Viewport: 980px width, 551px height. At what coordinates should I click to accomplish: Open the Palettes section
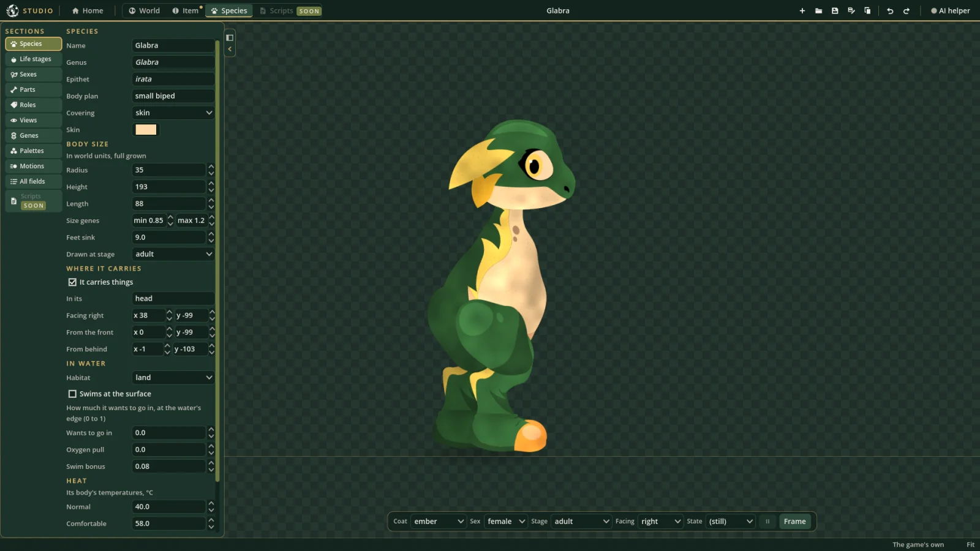click(34, 151)
